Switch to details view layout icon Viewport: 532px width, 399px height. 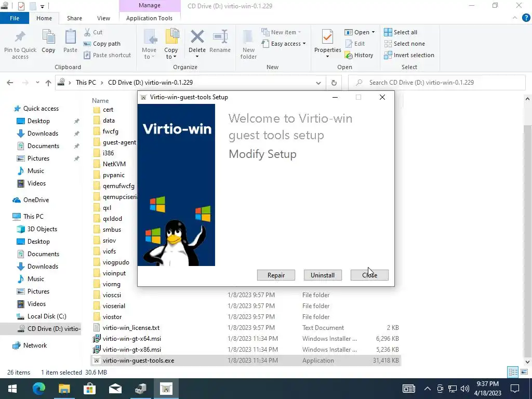click(x=513, y=372)
